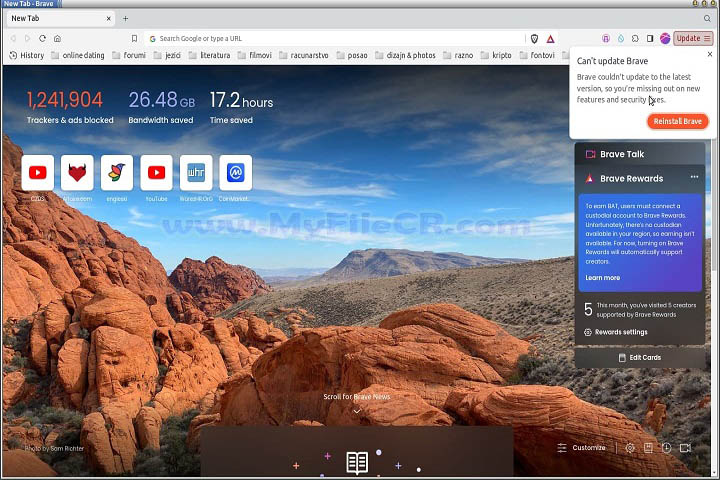Screen dimensions: 720x480
Task: Open the red devil heart top site tile
Action: 77,173
